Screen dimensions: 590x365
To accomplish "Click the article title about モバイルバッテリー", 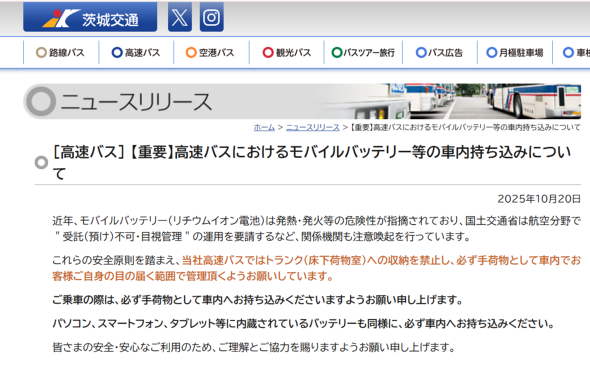I will pos(312,163).
